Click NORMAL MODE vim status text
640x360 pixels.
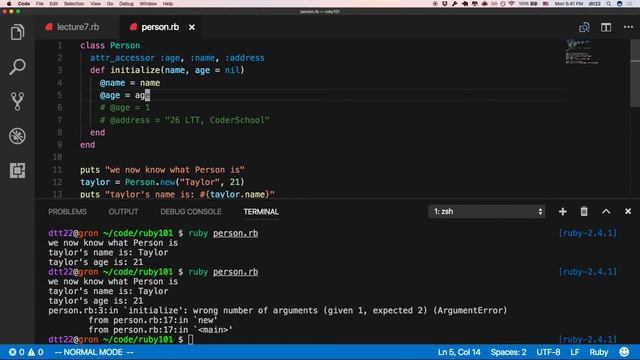coord(94,352)
